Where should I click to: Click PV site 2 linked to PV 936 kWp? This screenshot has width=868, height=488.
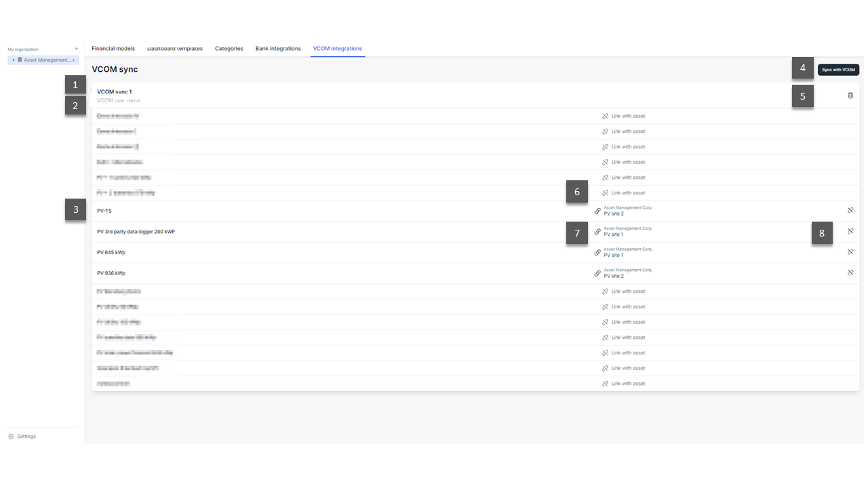(x=614, y=276)
